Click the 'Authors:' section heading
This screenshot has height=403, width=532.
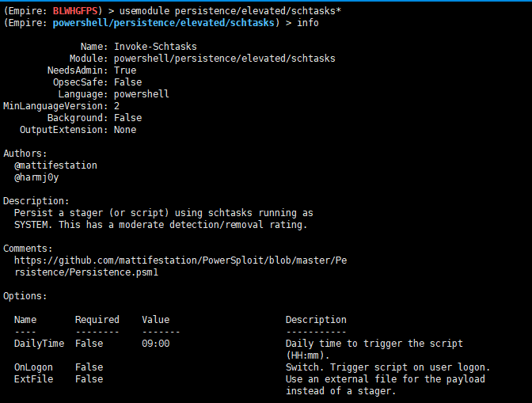point(25,154)
